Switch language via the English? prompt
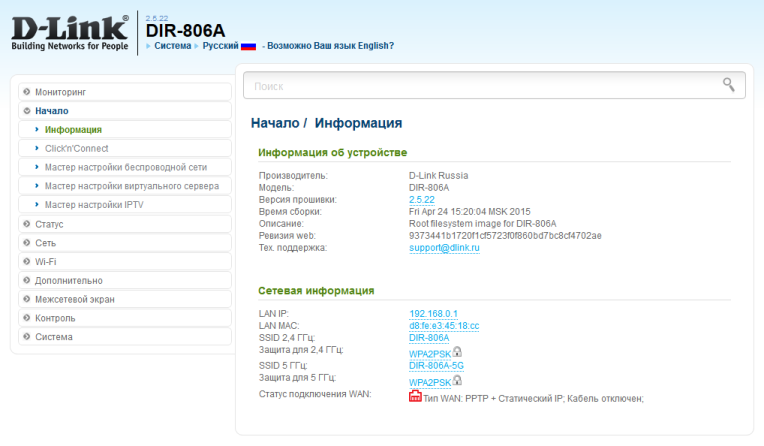The image size is (764, 446). [330, 46]
